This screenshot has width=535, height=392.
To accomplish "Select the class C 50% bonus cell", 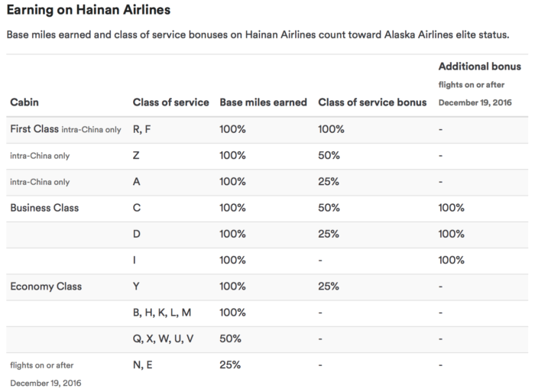I will 329,208.
